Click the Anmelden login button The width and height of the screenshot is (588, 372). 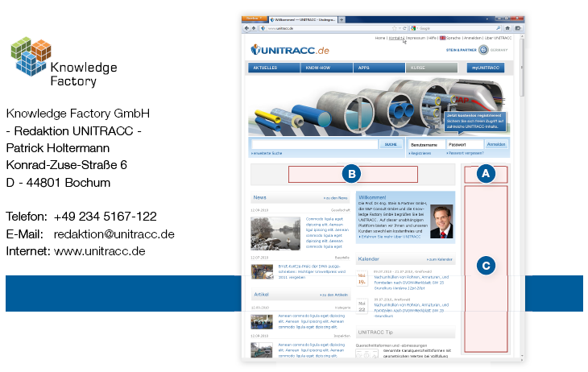[x=496, y=144]
